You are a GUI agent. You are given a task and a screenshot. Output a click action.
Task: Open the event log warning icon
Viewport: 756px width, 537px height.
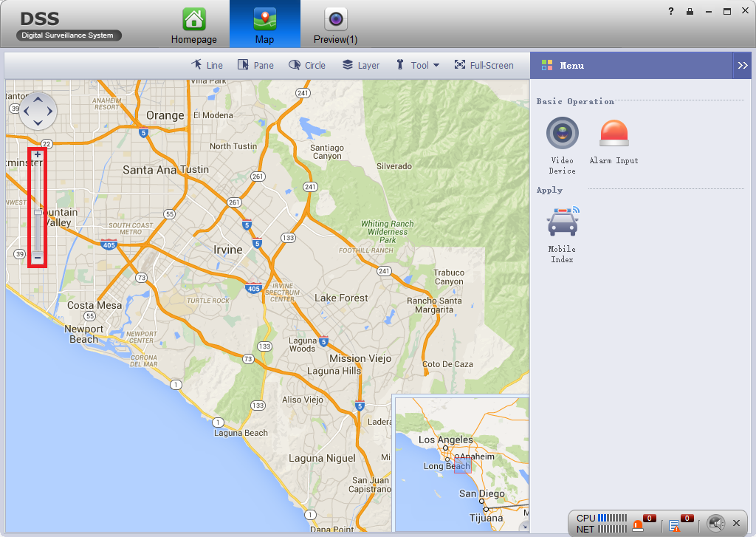point(675,526)
